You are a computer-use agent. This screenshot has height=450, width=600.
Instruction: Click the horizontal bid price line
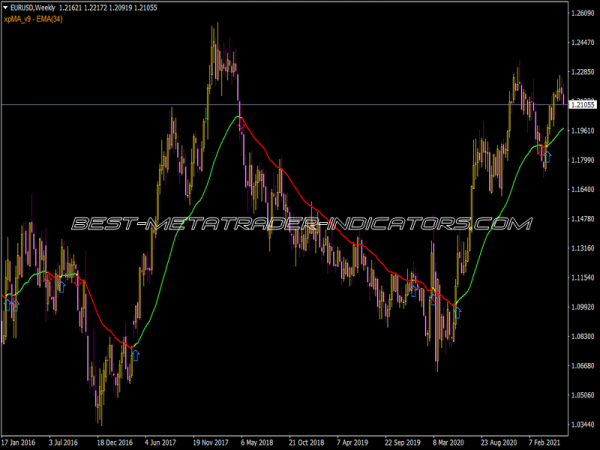click(300, 104)
